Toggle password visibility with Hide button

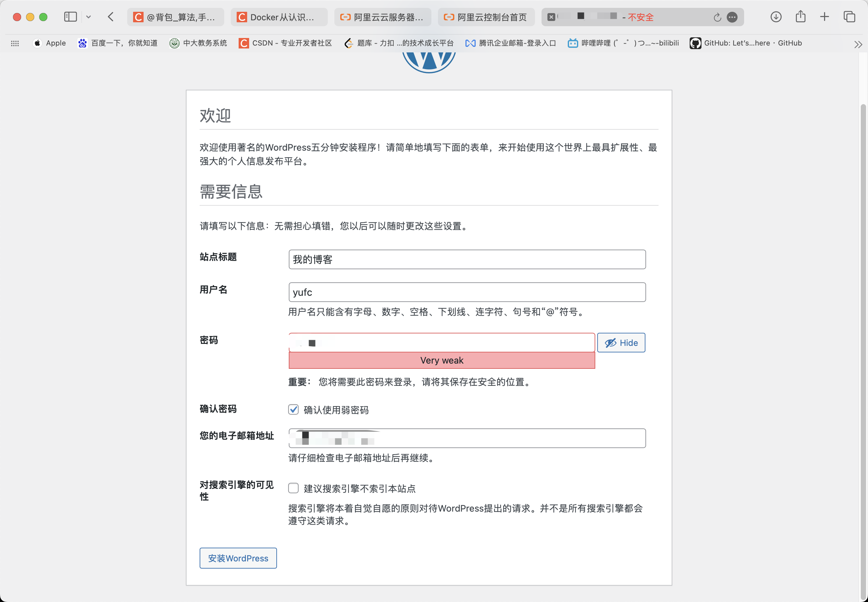[x=621, y=343]
